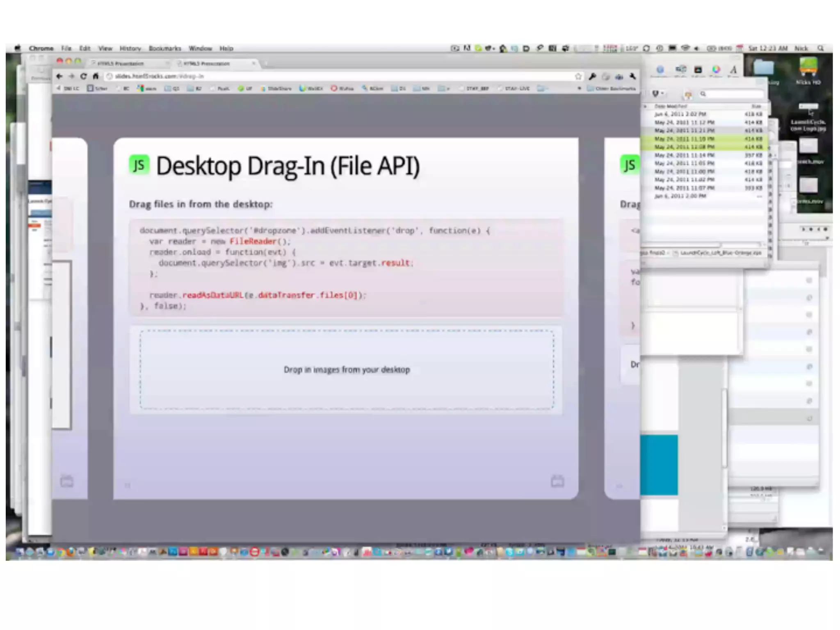Open the Finder action dropdown button
840x630 pixels.
[657, 94]
